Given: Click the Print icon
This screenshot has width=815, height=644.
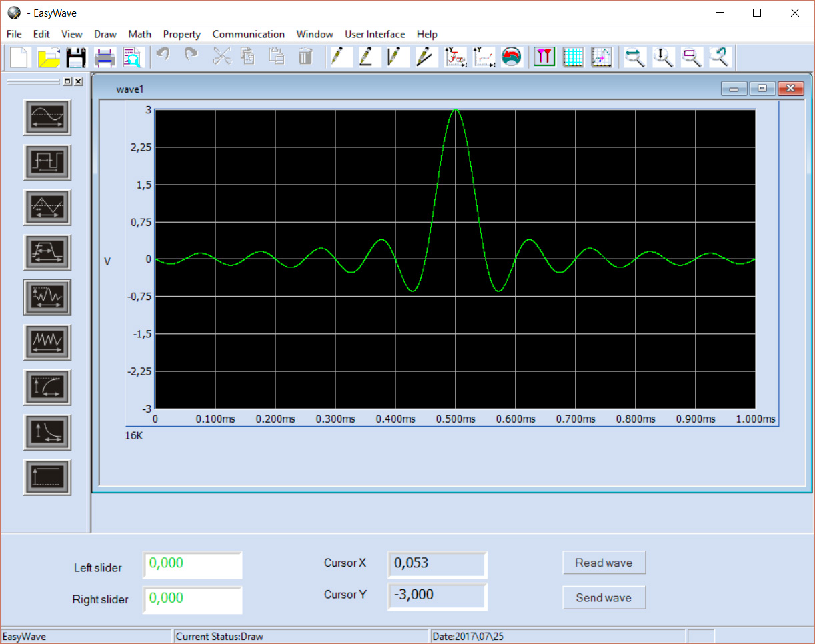Looking at the screenshot, I should (x=105, y=57).
